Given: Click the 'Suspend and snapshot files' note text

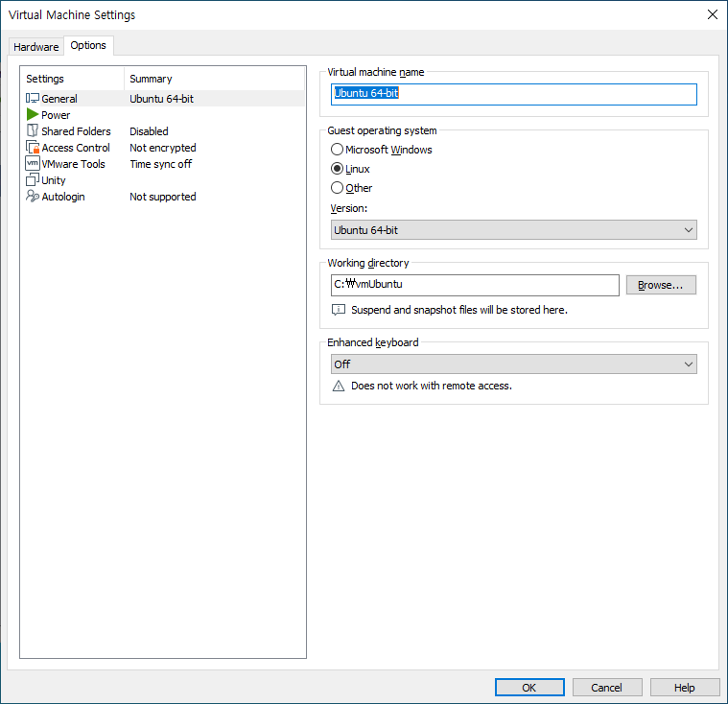Looking at the screenshot, I should [x=459, y=310].
